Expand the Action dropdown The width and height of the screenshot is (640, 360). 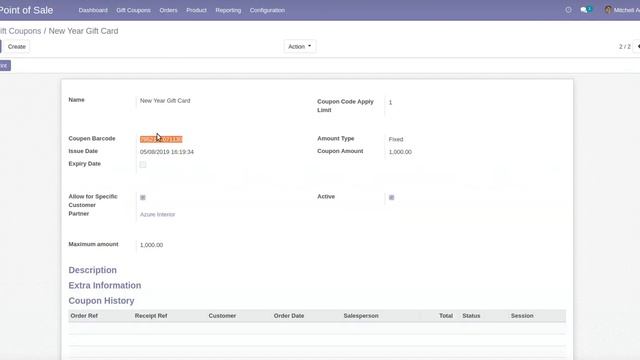tap(300, 47)
